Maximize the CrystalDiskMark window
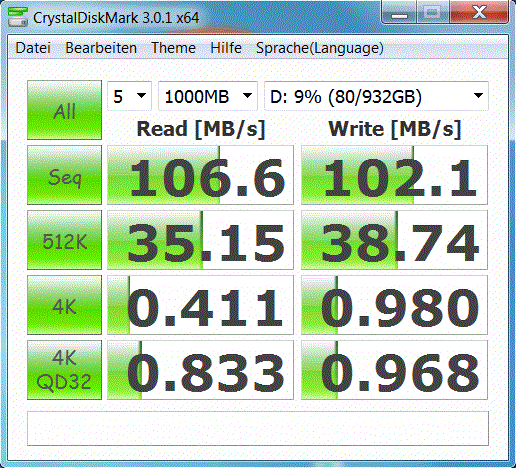Viewport: 516px width, 468px height. [433, 13]
